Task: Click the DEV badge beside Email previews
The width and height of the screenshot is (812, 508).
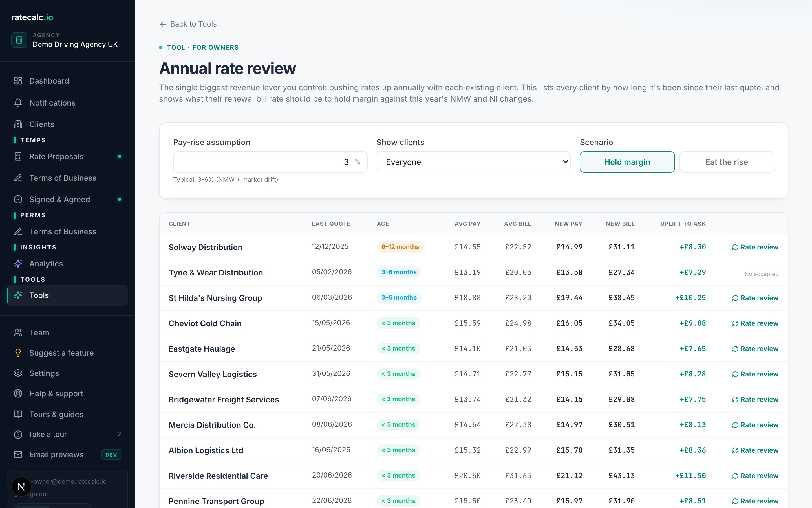Action: click(111, 455)
